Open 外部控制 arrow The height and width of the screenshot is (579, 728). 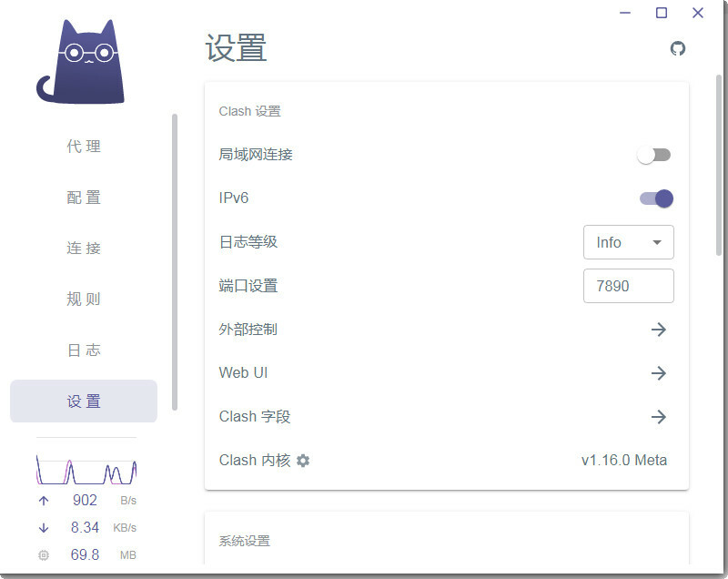[658, 330]
